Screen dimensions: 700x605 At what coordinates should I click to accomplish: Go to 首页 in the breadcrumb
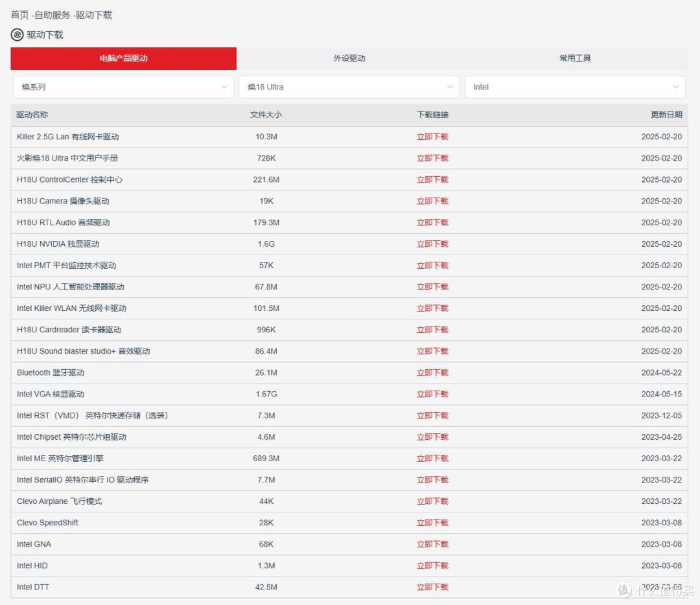tap(19, 15)
